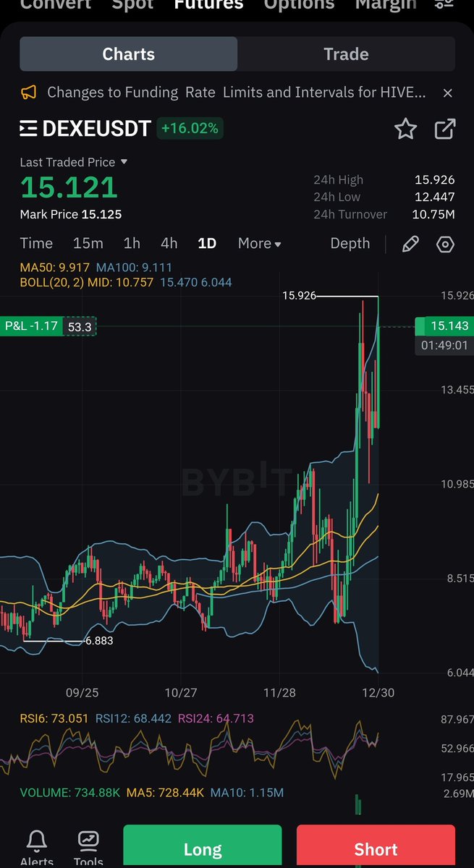Tap the 24h Low value 12.447
This screenshot has height=868, width=474.
(434, 197)
